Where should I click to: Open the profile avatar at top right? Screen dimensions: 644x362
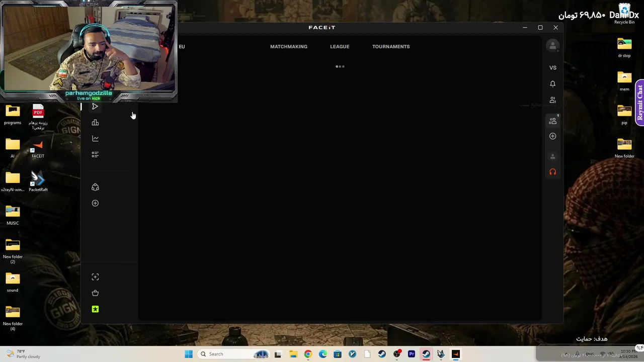tap(552, 46)
